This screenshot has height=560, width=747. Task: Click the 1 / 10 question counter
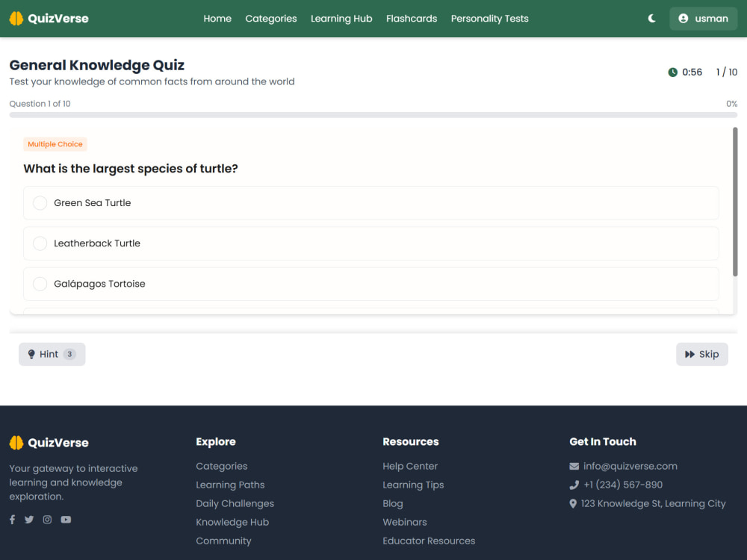pos(727,72)
